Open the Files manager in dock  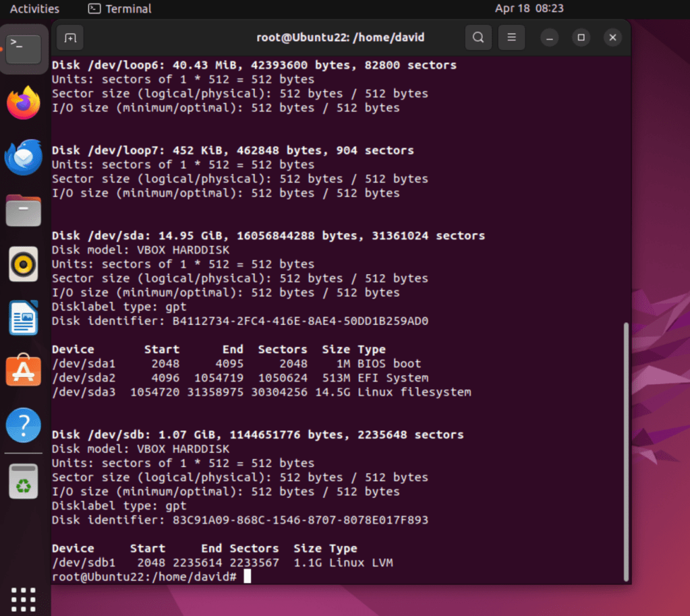coord(24,210)
